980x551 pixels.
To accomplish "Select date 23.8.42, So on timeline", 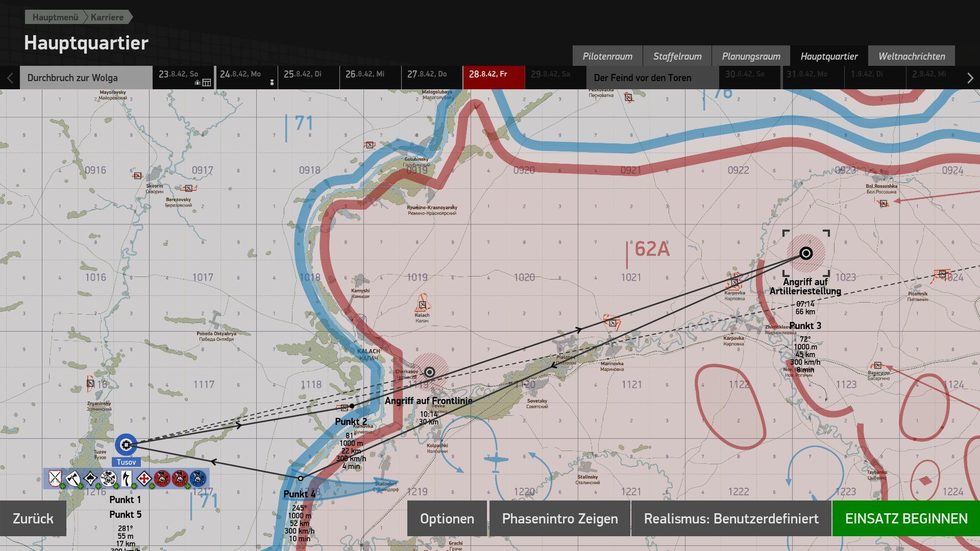I will (183, 78).
